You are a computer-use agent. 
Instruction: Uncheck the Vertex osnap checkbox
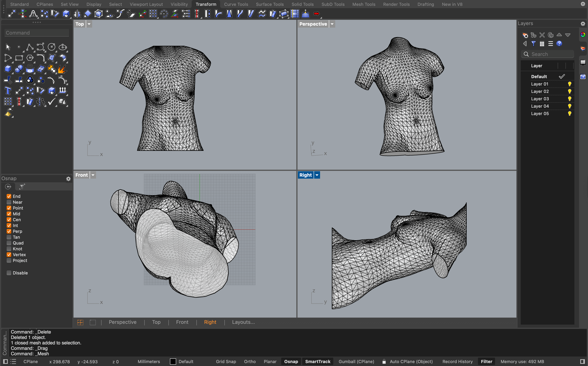point(9,255)
